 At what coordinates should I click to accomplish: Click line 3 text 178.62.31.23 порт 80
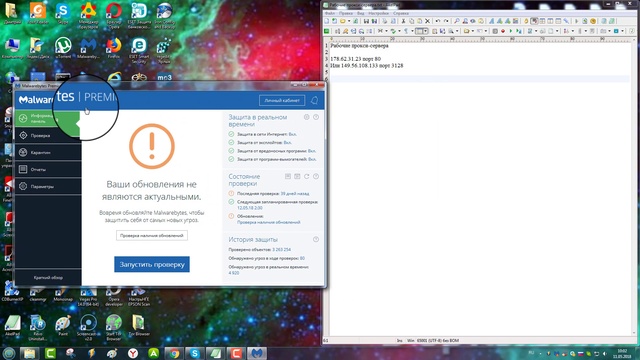[356, 59]
